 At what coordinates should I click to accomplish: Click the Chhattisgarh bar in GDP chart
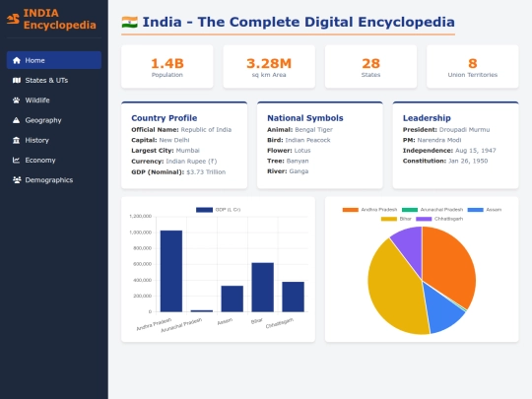pos(294,297)
